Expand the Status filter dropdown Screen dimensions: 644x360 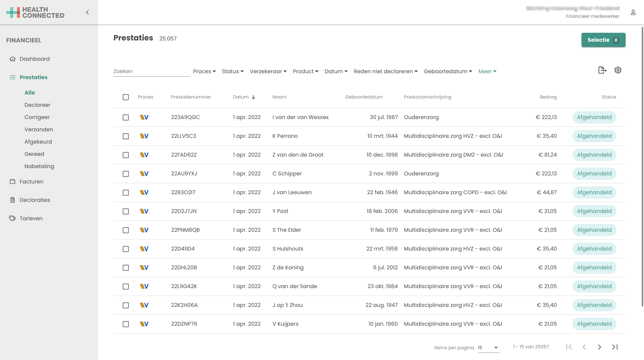tap(232, 72)
